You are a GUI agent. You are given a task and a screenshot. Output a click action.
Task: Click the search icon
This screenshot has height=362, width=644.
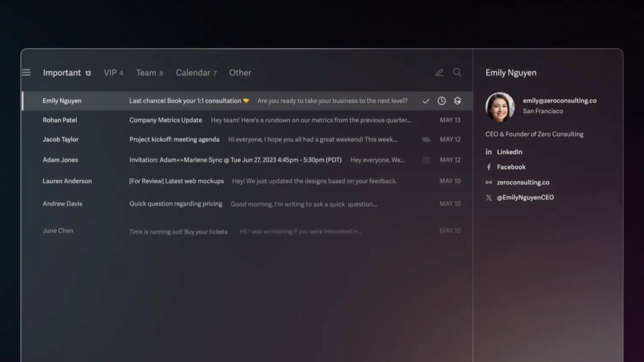[x=457, y=72]
